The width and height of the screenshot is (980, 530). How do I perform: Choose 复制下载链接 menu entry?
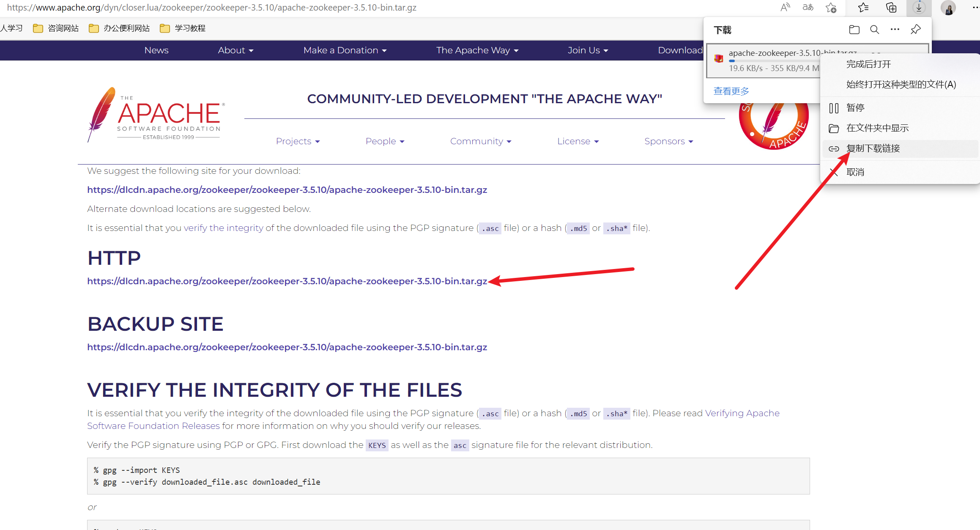[x=899, y=148]
